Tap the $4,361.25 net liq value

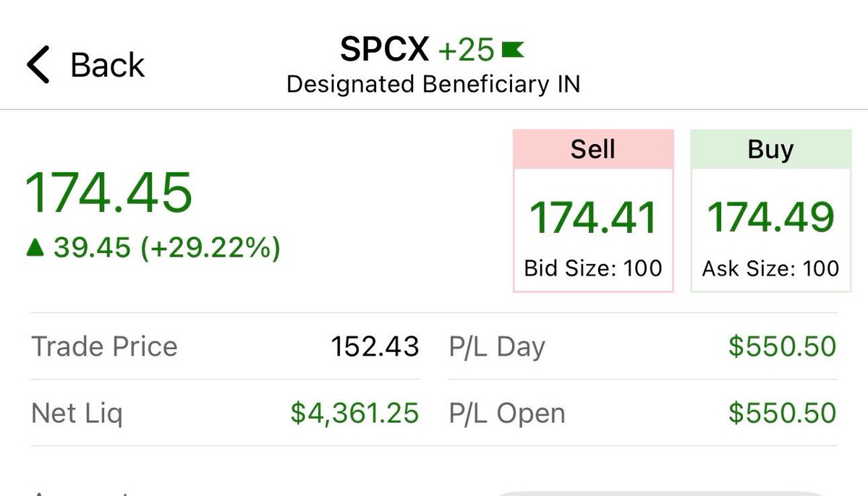pyautogui.click(x=354, y=414)
